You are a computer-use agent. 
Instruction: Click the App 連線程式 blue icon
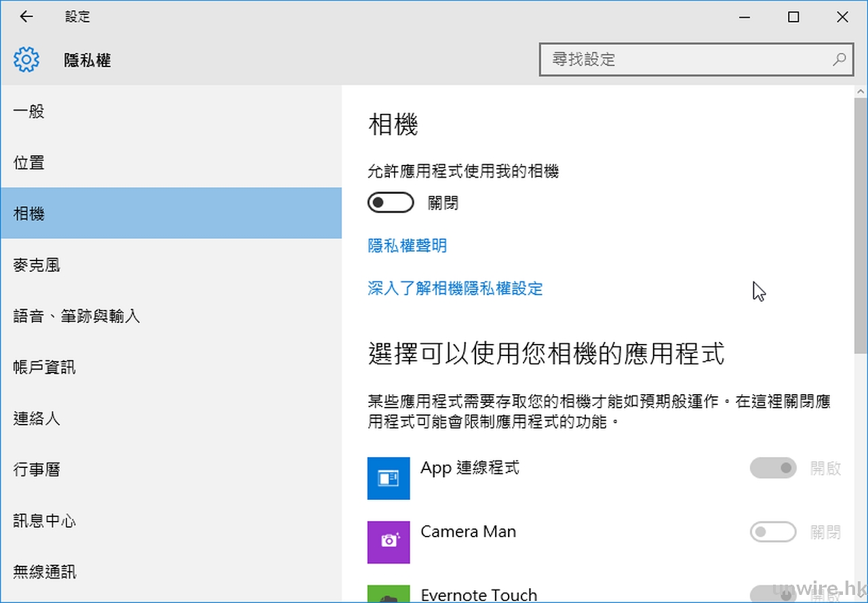point(389,478)
